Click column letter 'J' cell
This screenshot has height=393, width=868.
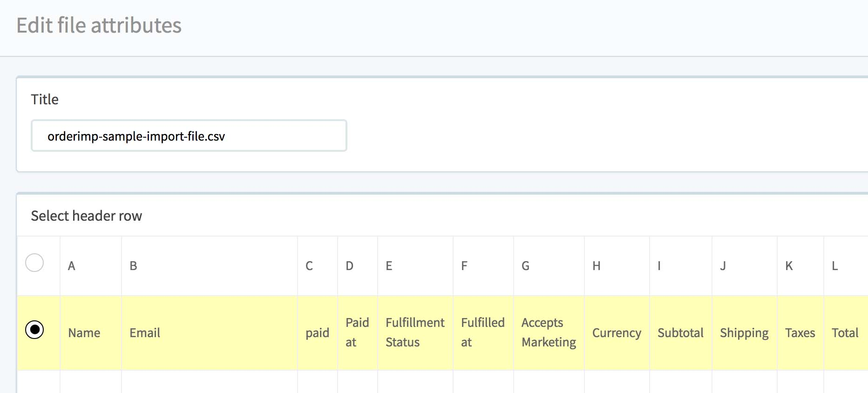pos(745,266)
